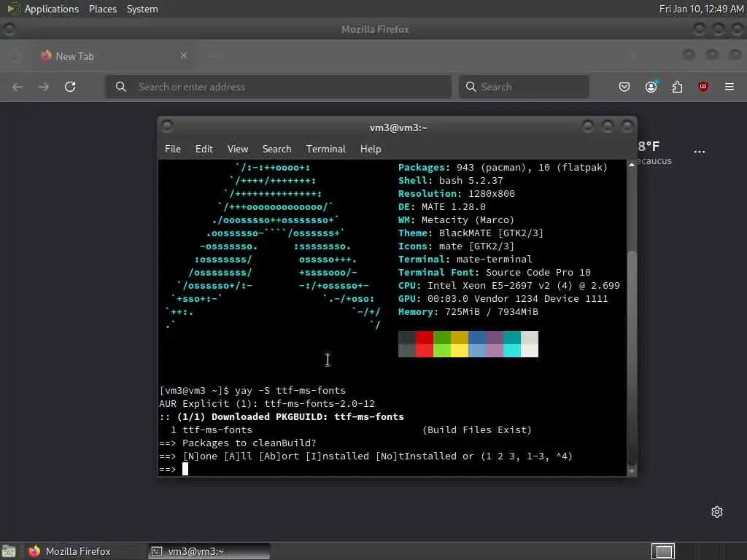Click the 'DE: MATE 1.28.0' line

442,206
